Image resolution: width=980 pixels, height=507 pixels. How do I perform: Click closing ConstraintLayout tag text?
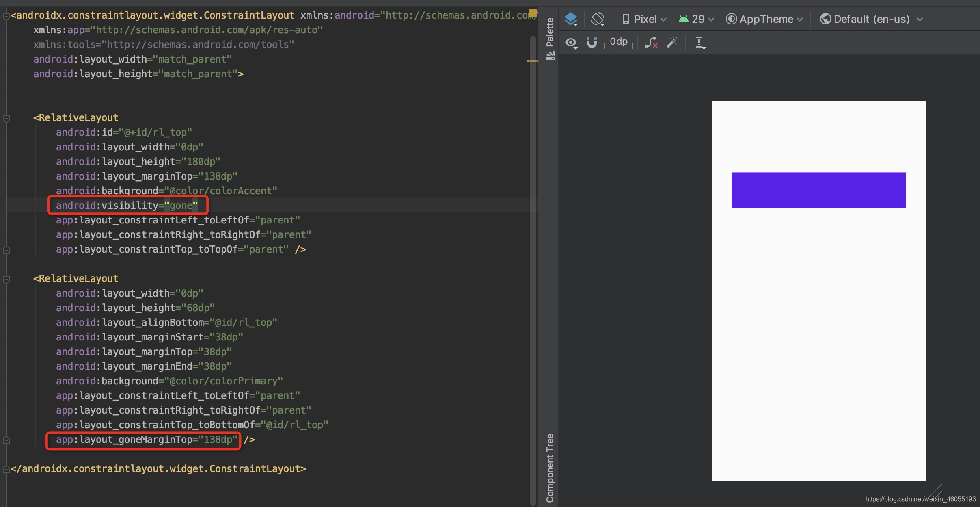click(158, 468)
